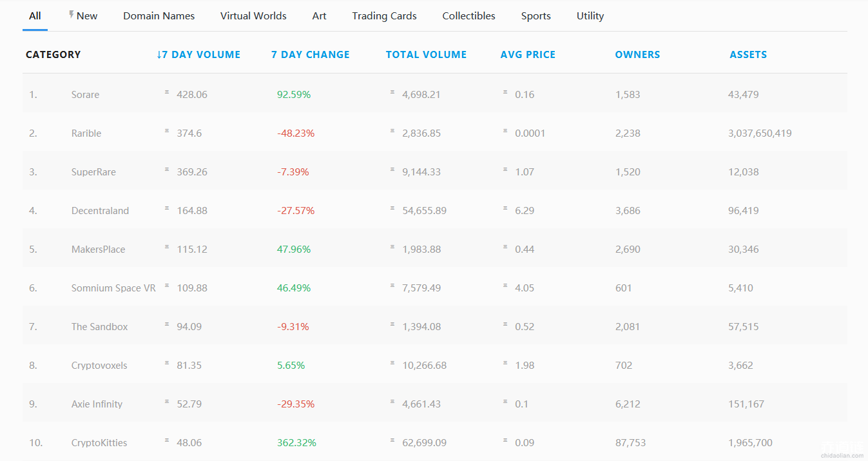
Task: Open The Sandbox project
Action: click(x=99, y=327)
